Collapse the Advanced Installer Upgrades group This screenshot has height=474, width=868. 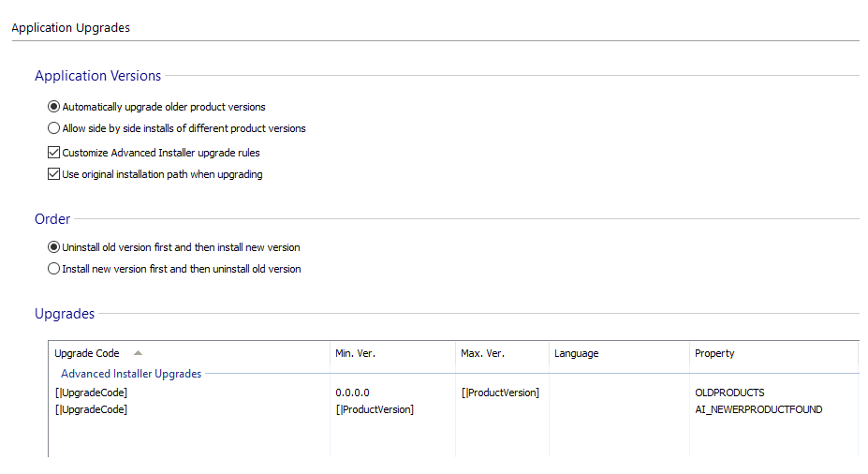point(131,374)
